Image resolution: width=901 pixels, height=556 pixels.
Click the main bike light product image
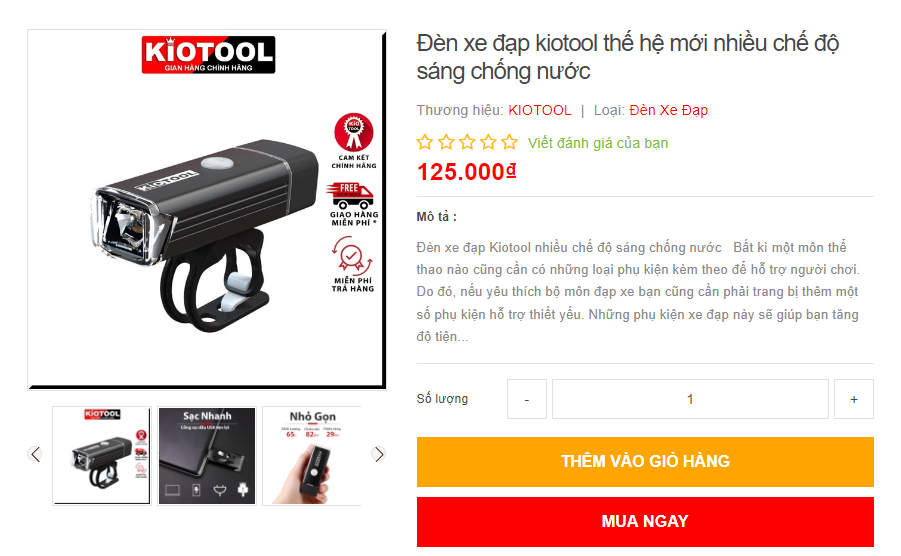pyautogui.click(x=207, y=210)
